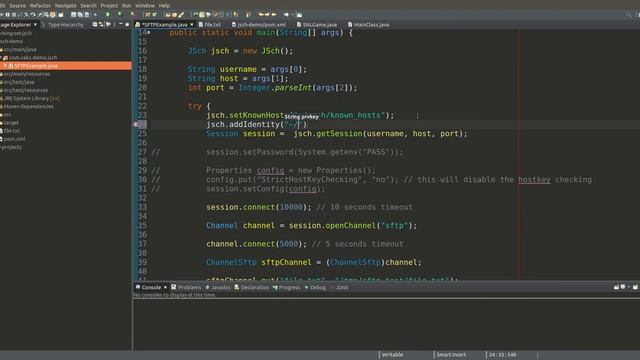Viewport: 640px width, 360px height.
Task: Select file.txt in Package Explorer tree
Action: [11, 131]
